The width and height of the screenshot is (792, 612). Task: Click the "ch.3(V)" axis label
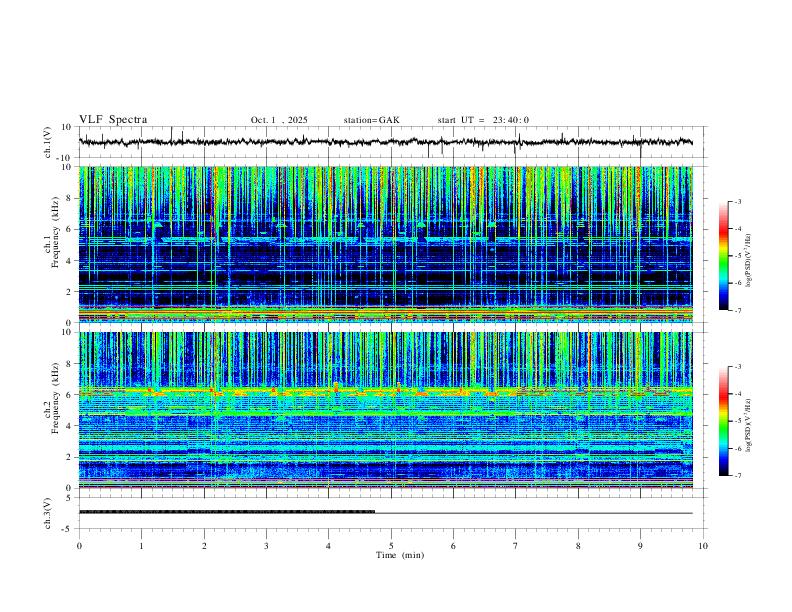click(48, 513)
